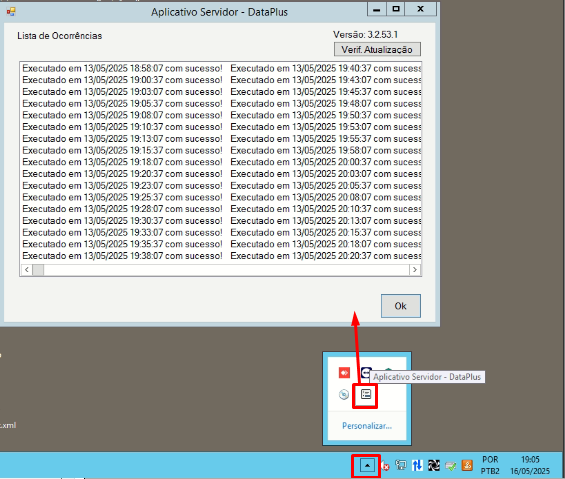This screenshot has width=565, height=479.
Task: Click right arrow of horizontal scrollbar
Action: (x=415, y=270)
